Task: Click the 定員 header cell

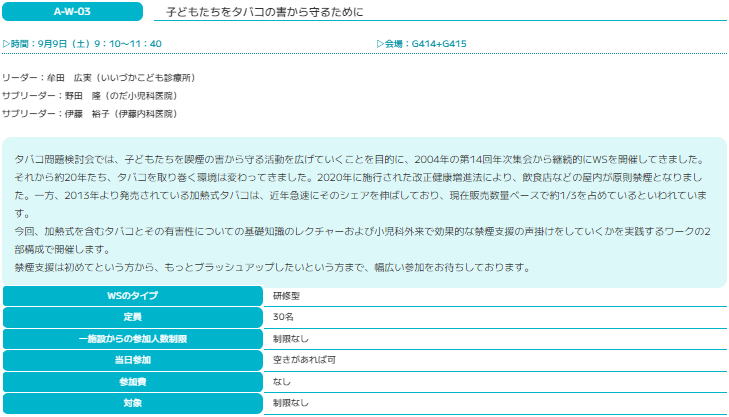Action: click(x=132, y=317)
